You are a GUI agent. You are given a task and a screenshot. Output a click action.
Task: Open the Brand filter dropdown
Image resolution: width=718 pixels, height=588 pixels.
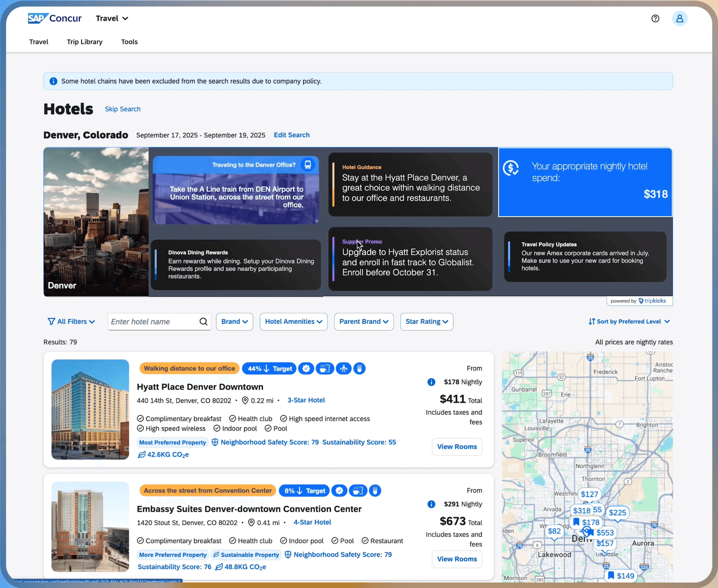click(234, 321)
